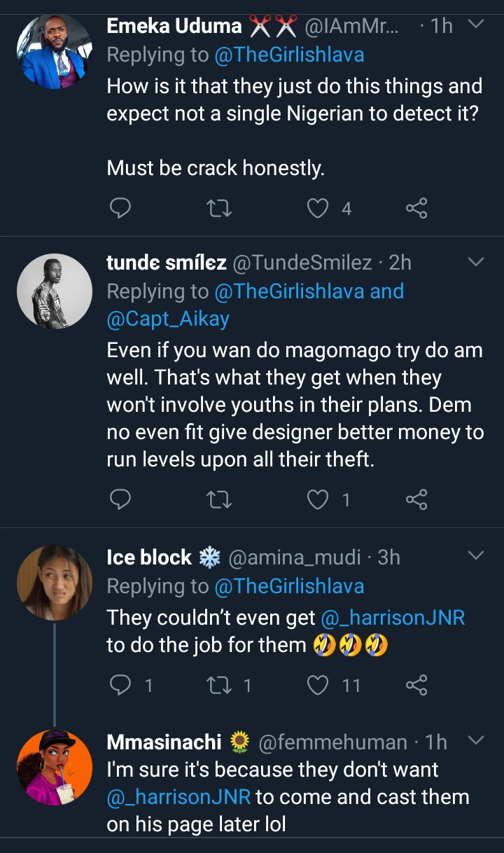Image resolution: width=504 pixels, height=853 pixels.
Task: Expand options chevron on Mmasinachi's tweet
Action: click(x=475, y=741)
